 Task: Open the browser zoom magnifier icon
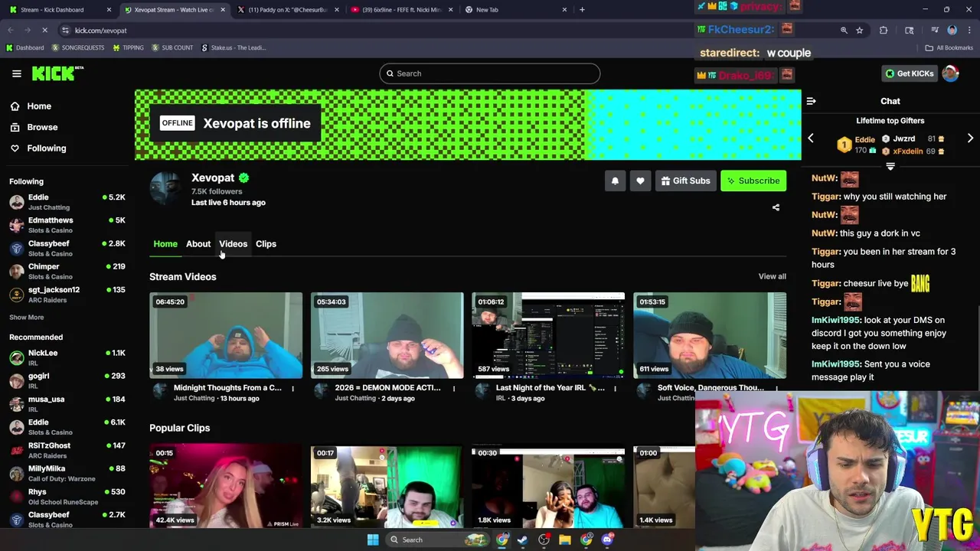point(844,30)
